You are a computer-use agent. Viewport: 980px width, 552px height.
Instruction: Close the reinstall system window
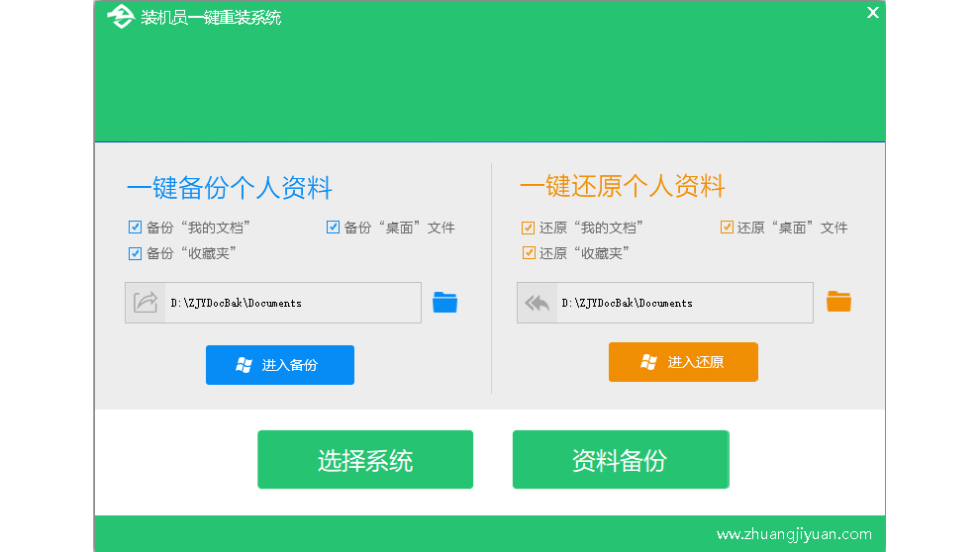(x=872, y=13)
